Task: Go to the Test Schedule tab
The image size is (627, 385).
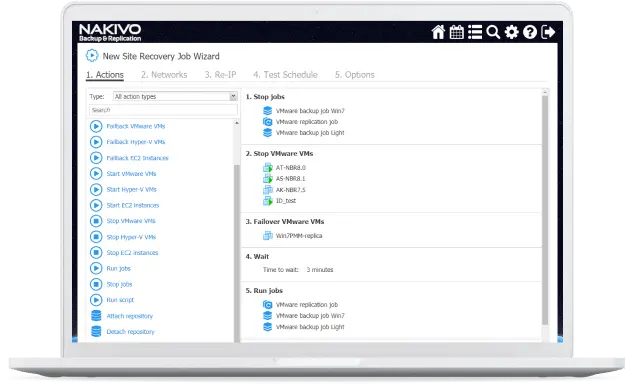Action: tap(285, 75)
